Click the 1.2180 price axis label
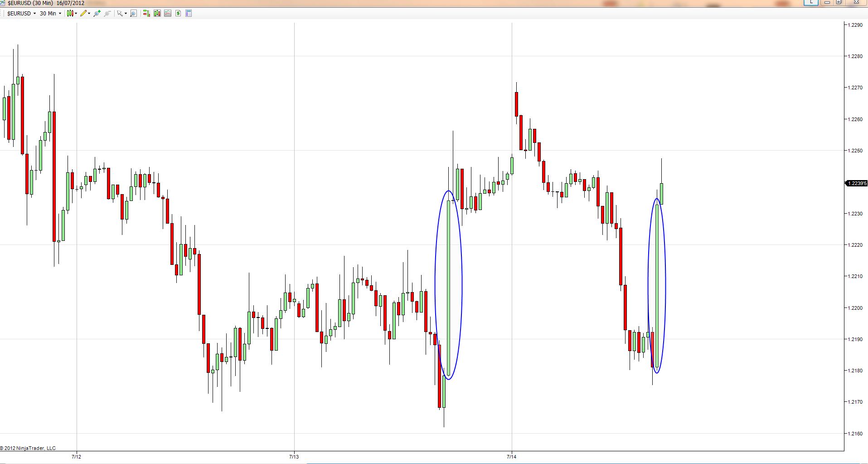This screenshot has height=464, width=868. tap(855, 371)
